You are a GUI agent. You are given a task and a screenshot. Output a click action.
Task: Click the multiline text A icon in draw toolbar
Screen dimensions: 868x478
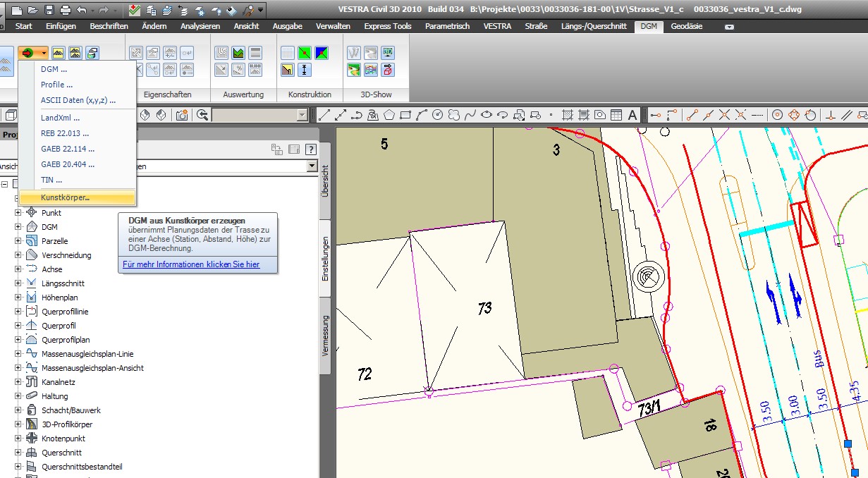[x=632, y=115]
